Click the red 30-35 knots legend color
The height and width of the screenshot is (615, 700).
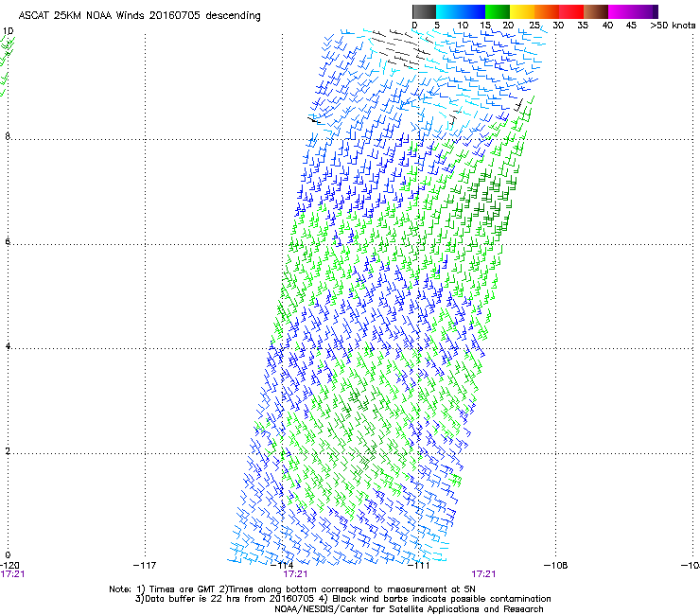pos(571,11)
